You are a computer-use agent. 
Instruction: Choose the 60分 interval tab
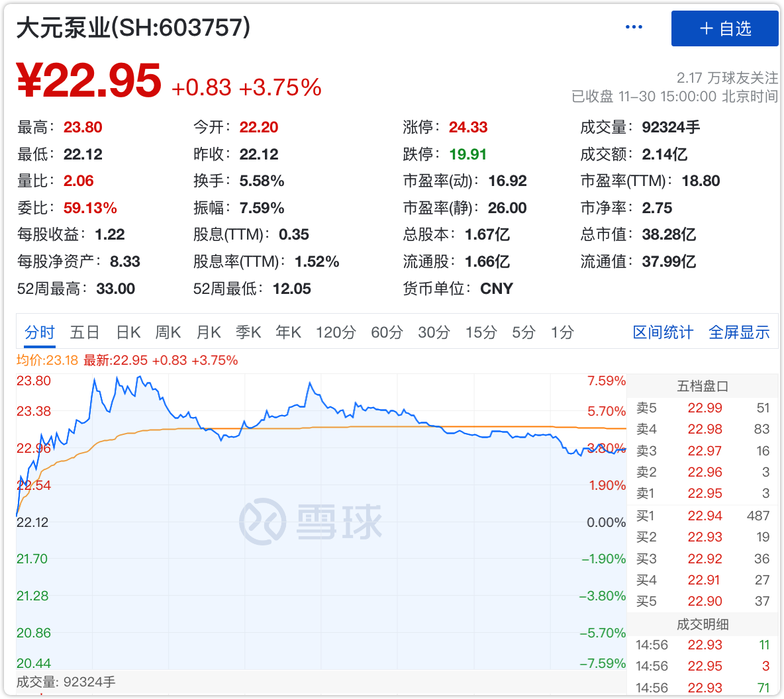click(387, 332)
